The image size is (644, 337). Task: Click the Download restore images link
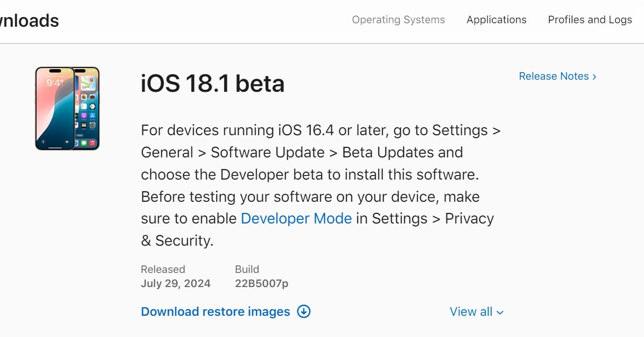(x=215, y=311)
